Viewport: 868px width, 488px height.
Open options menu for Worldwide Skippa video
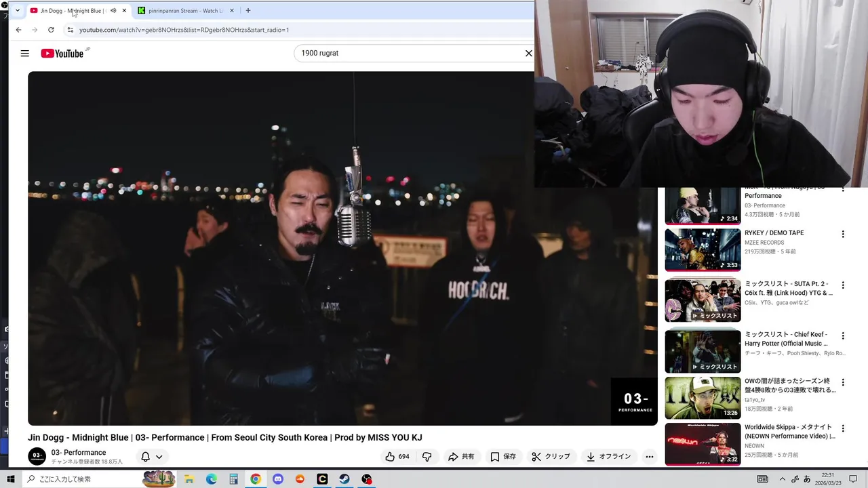click(843, 429)
